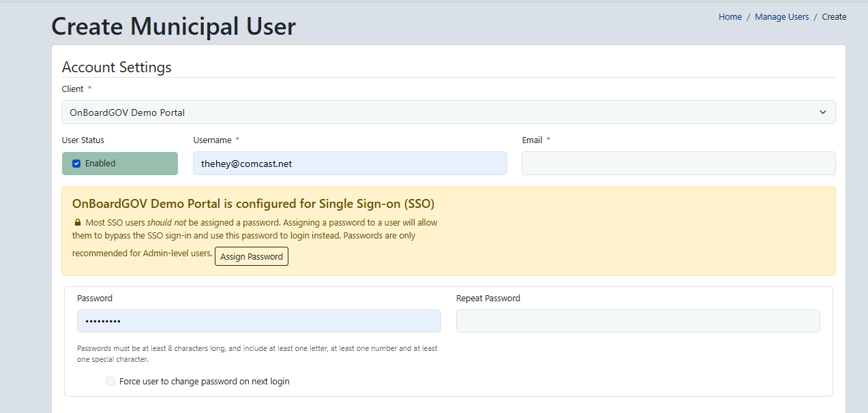Click into the empty Email field
The height and width of the screenshot is (413, 868).
click(x=678, y=164)
